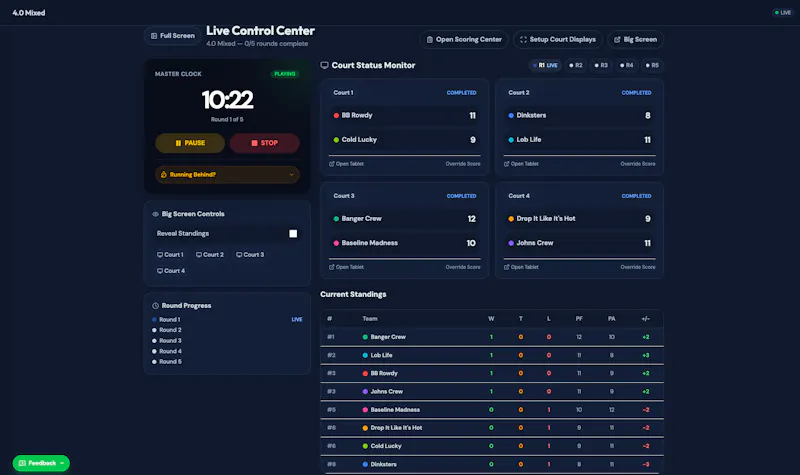Click the PF column header in standings

579,319
